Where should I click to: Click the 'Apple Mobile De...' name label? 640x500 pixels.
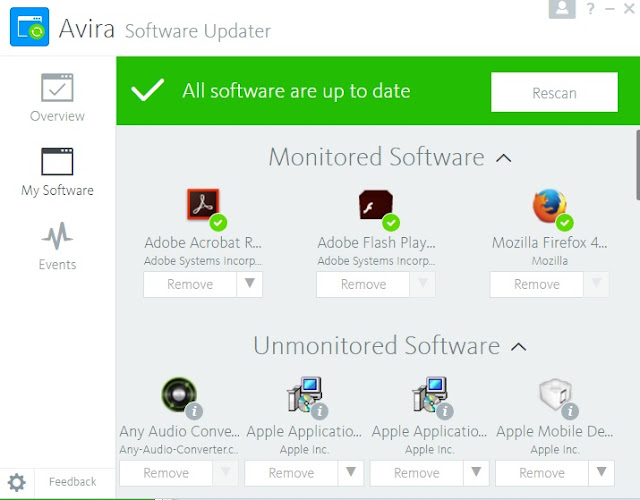pos(555,431)
